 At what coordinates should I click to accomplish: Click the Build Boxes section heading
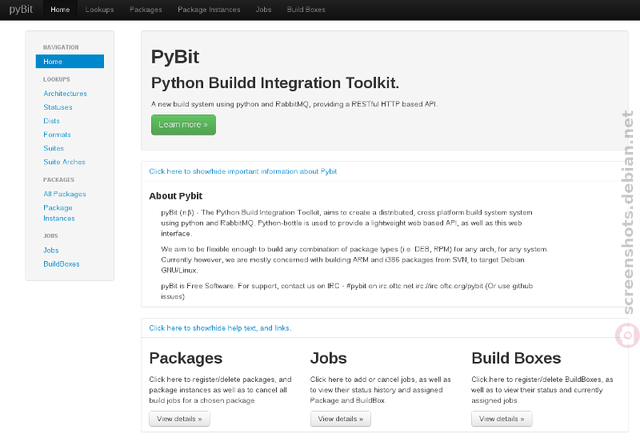[516, 358]
